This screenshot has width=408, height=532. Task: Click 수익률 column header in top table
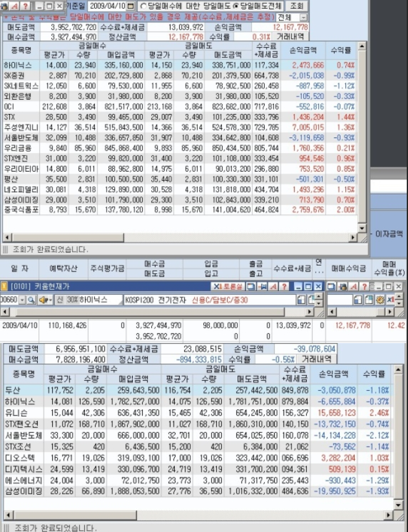341,51
